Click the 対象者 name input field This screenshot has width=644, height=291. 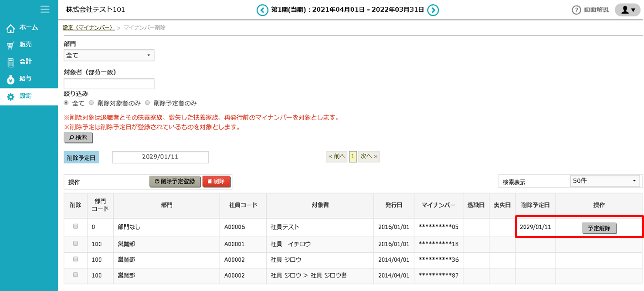(109, 84)
